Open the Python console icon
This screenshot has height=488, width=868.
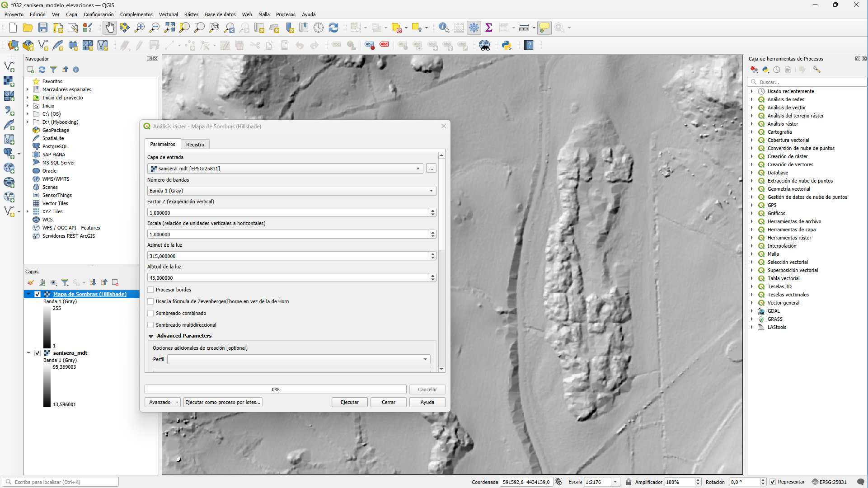(x=507, y=45)
